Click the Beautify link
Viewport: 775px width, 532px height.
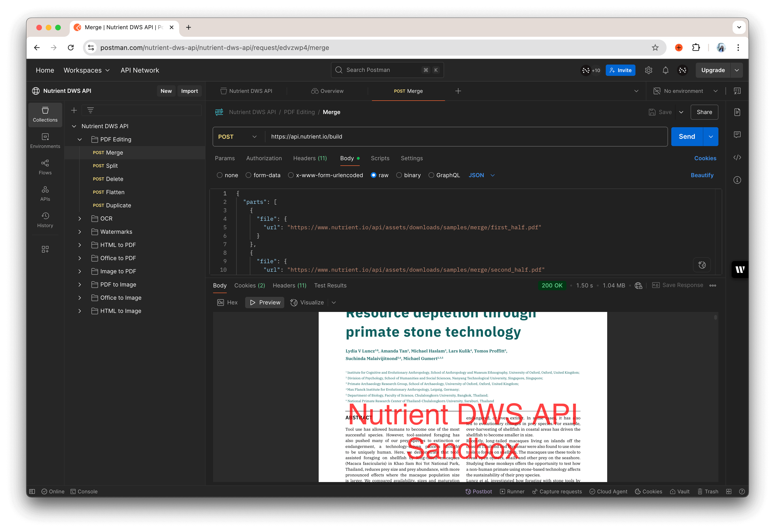click(x=702, y=175)
